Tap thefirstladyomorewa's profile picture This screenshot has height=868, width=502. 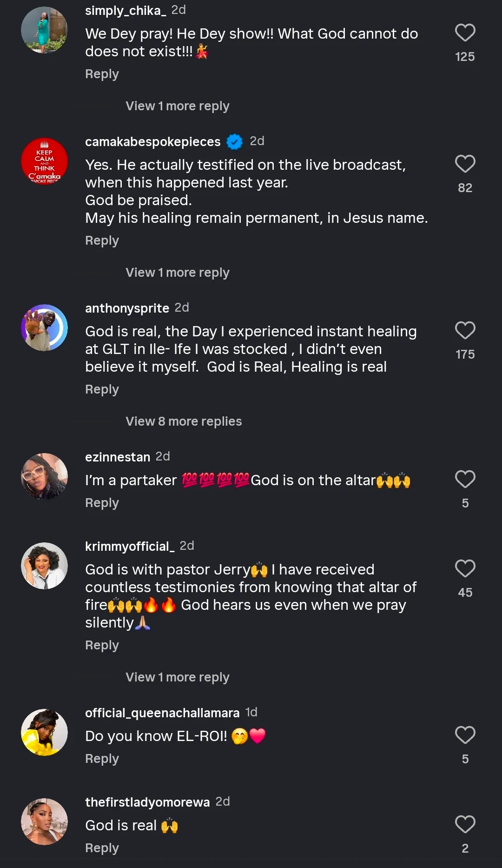click(45, 821)
